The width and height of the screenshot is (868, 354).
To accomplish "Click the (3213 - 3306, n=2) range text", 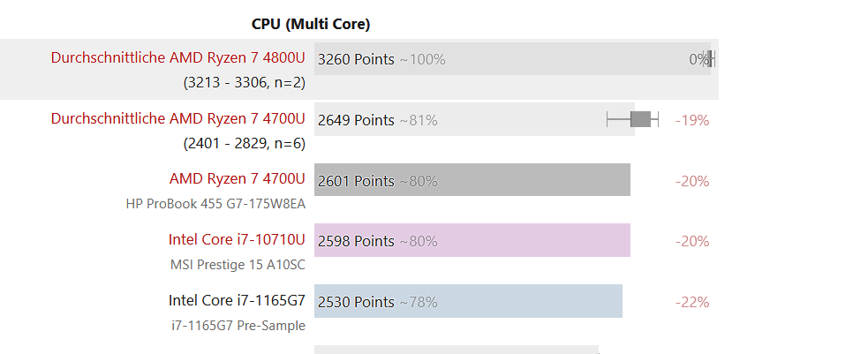I will pos(244,82).
